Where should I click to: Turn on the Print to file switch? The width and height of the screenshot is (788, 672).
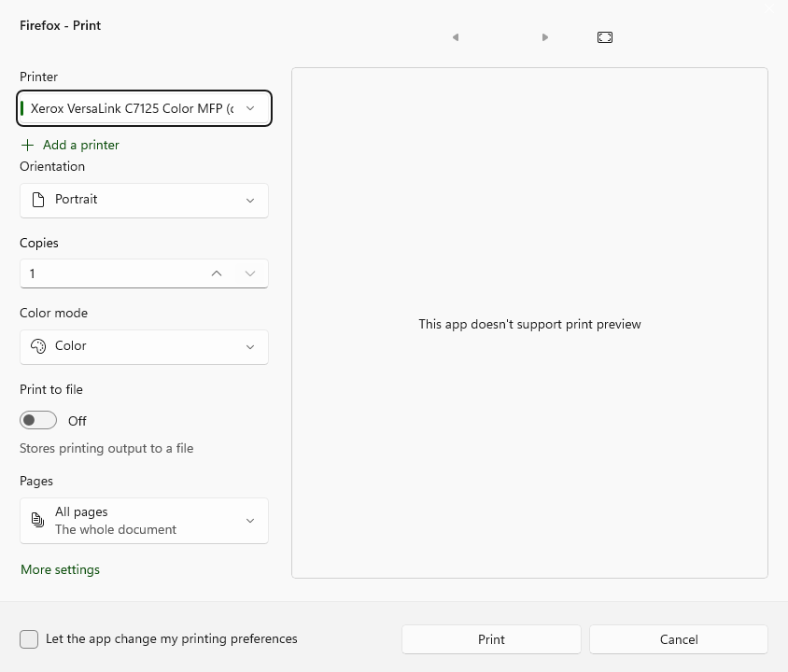click(x=38, y=420)
